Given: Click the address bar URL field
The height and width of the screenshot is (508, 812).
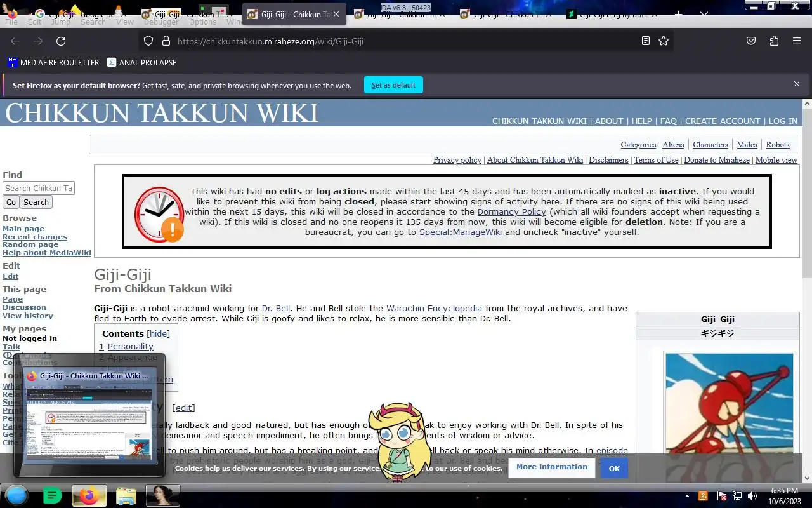Looking at the screenshot, I should tap(406, 41).
